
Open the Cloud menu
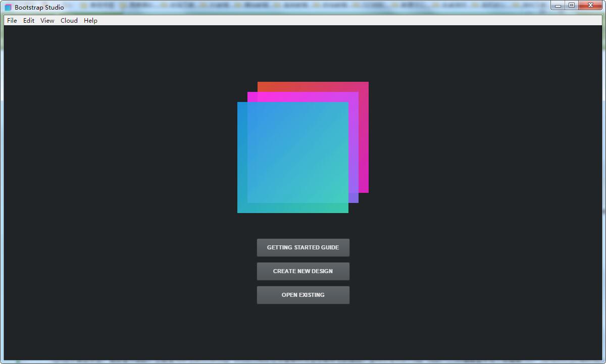click(x=69, y=21)
